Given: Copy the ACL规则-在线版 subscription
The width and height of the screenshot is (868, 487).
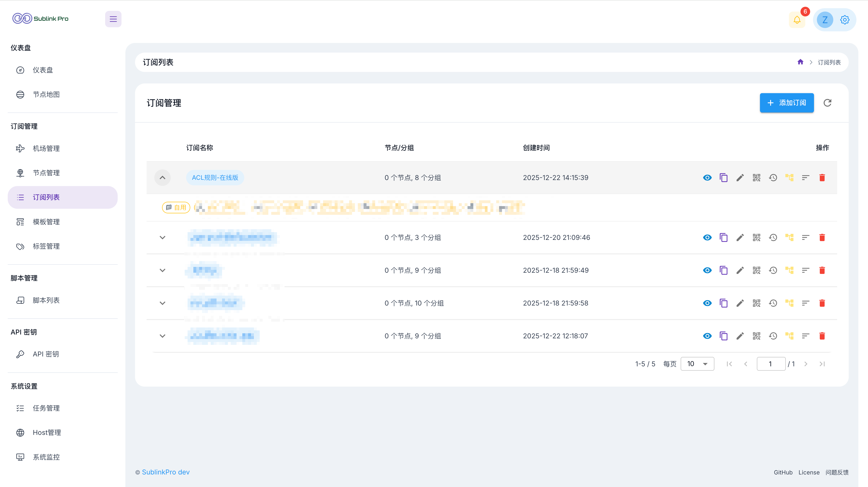Looking at the screenshot, I should point(723,178).
